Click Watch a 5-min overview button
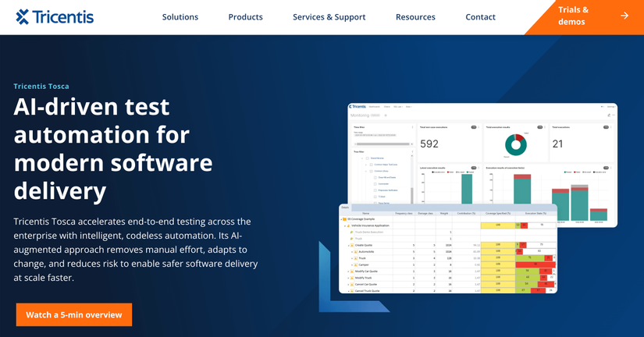The height and width of the screenshot is (337, 644). click(x=74, y=315)
